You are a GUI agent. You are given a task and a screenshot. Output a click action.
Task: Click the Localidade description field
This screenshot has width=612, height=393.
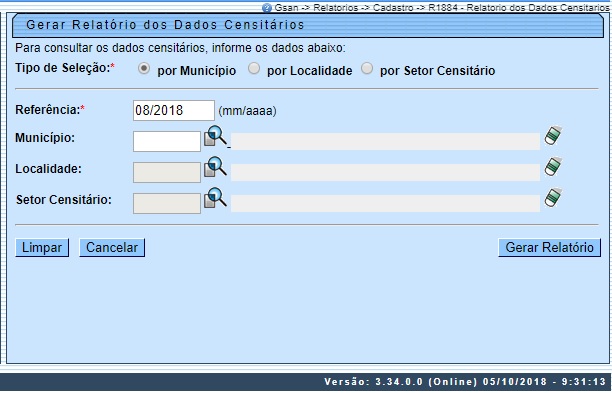[x=385, y=172]
